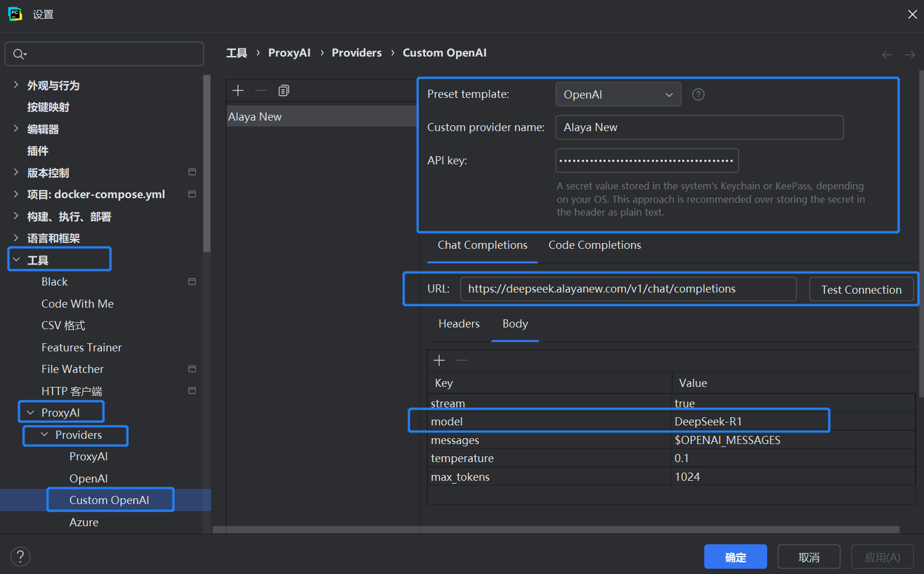Collapse the ProxyAI tree node
The image size is (924, 574).
(x=30, y=413)
